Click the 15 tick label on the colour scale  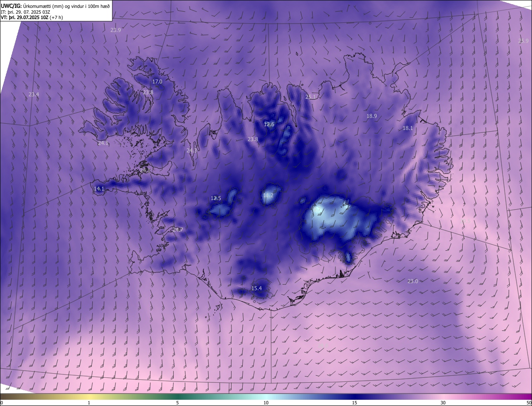(355, 403)
